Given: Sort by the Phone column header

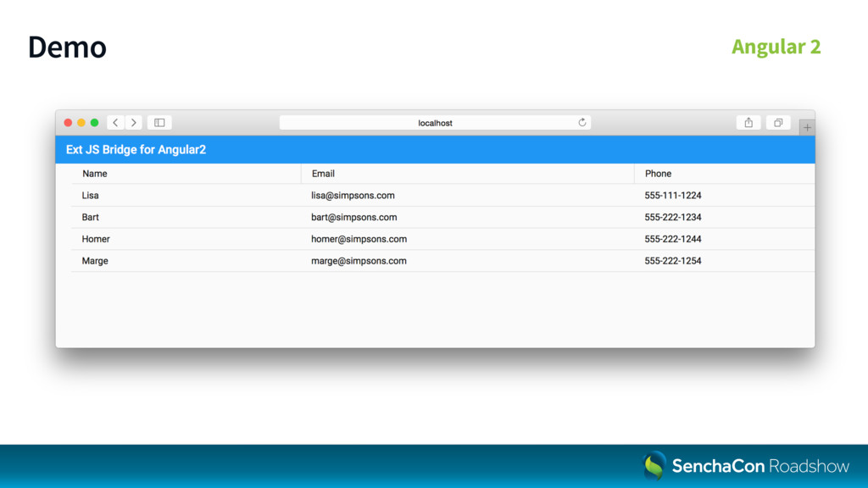Looking at the screenshot, I should coord(725,174).
